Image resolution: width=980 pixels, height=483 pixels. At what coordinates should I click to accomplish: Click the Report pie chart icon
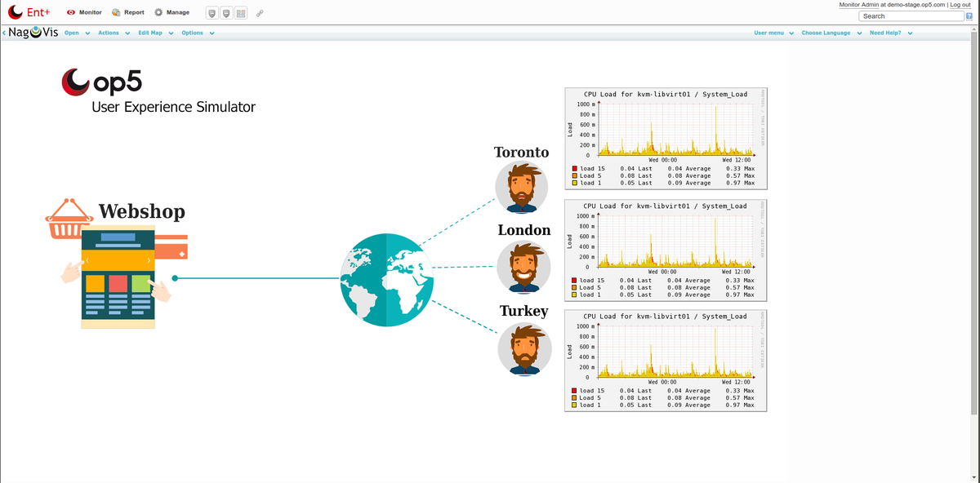click(x=116, y=13)
